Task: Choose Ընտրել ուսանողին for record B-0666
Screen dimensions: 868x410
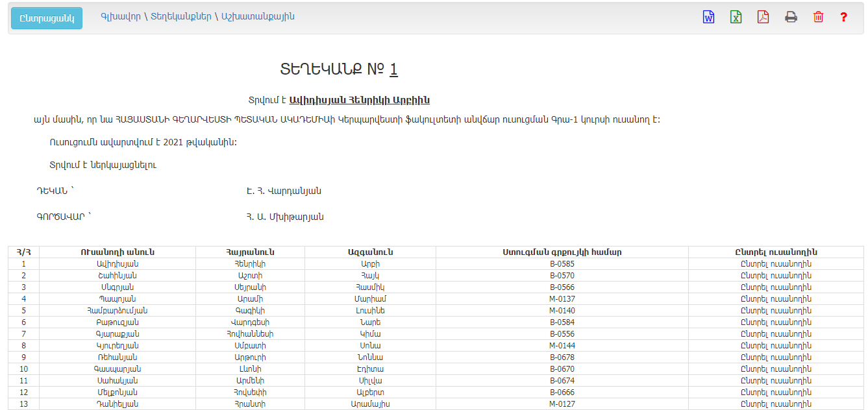Action: 776,392
